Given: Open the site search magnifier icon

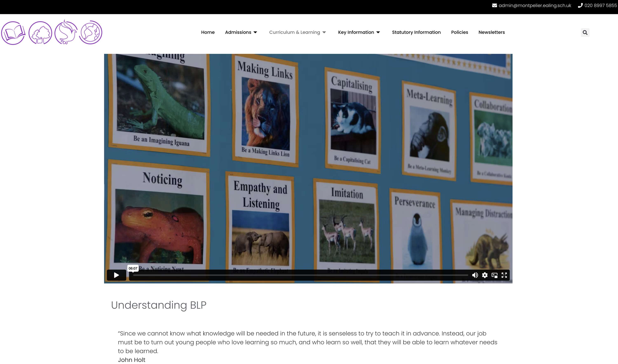Looking at the screenshot, I should [x=585, y=32].
